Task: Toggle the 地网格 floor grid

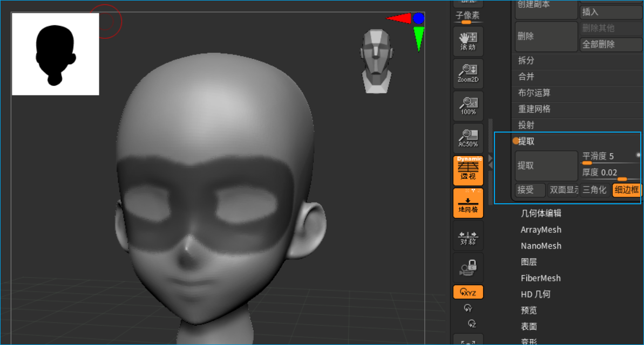Action: [468, 203]
